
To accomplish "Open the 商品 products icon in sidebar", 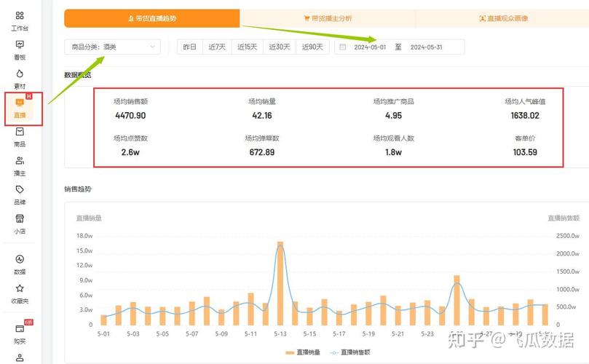I will click(x=20, y=132).
